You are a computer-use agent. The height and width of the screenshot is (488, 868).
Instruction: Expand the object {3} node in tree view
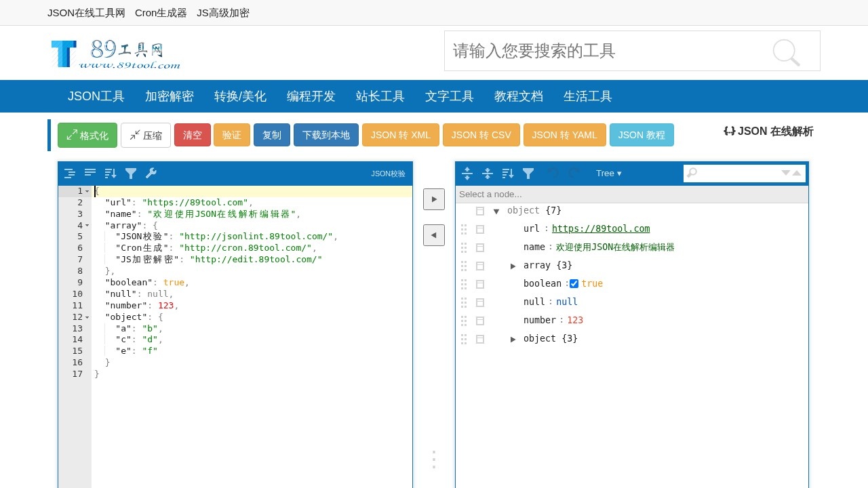[x=513, y=339]
